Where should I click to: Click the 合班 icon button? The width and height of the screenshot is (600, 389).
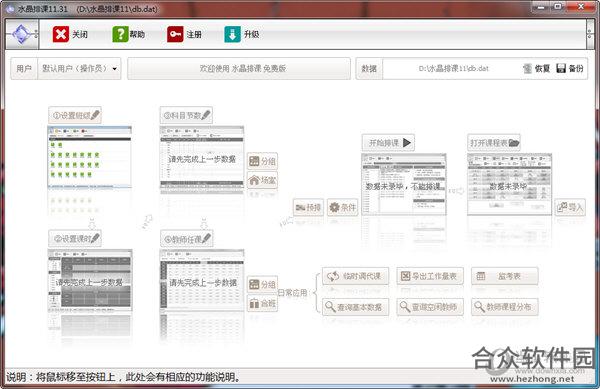click(x=262, y=303)
